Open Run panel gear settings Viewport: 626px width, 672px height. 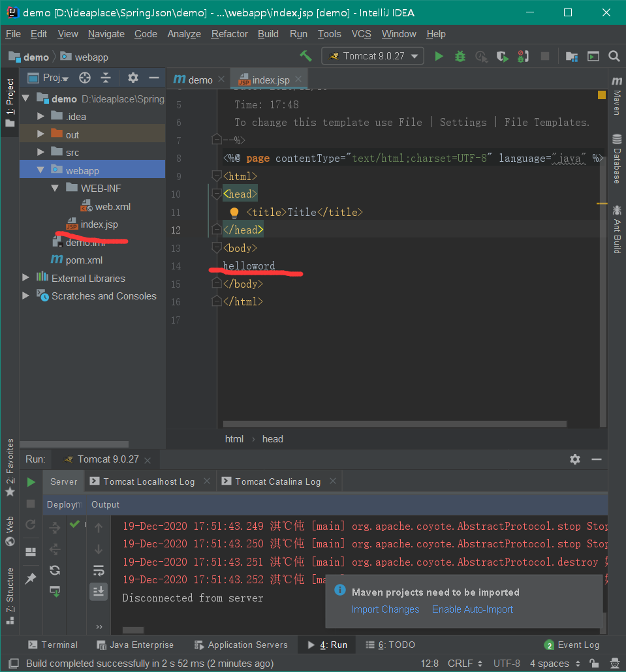click(x=575, y=459)
